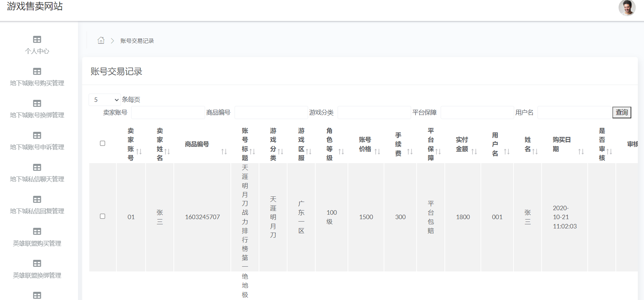Open 地下城账号购买管理 menu item
This screenshot has width=644, height=300.
[37, 83]
